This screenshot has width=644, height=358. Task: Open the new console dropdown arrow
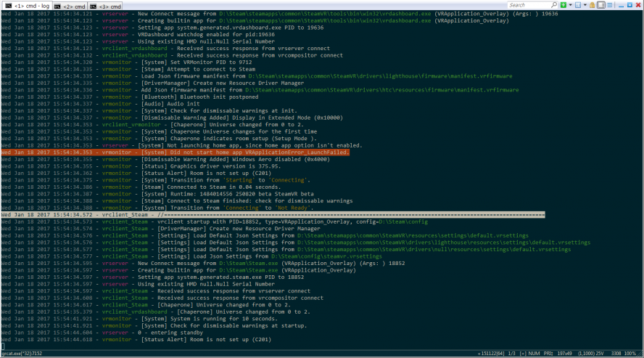(x=571, y=5)
